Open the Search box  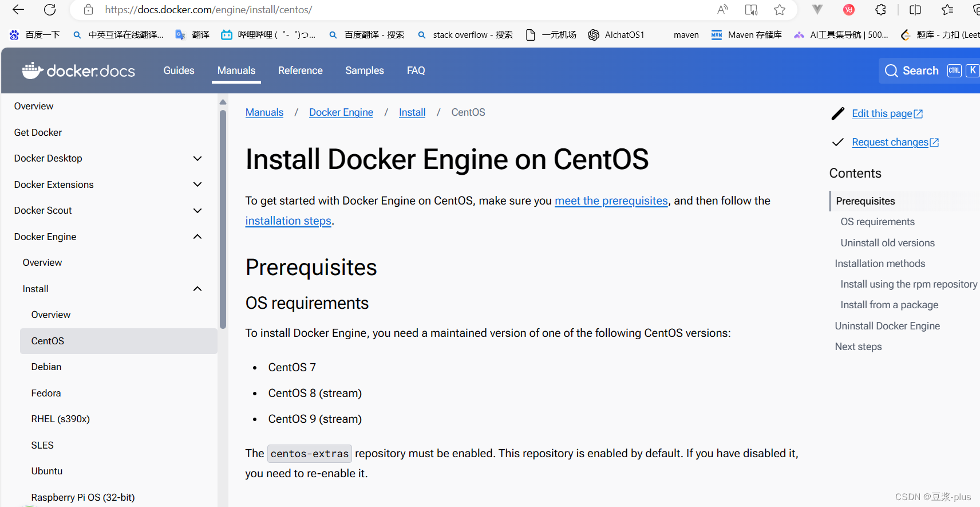tap(930, 70)
